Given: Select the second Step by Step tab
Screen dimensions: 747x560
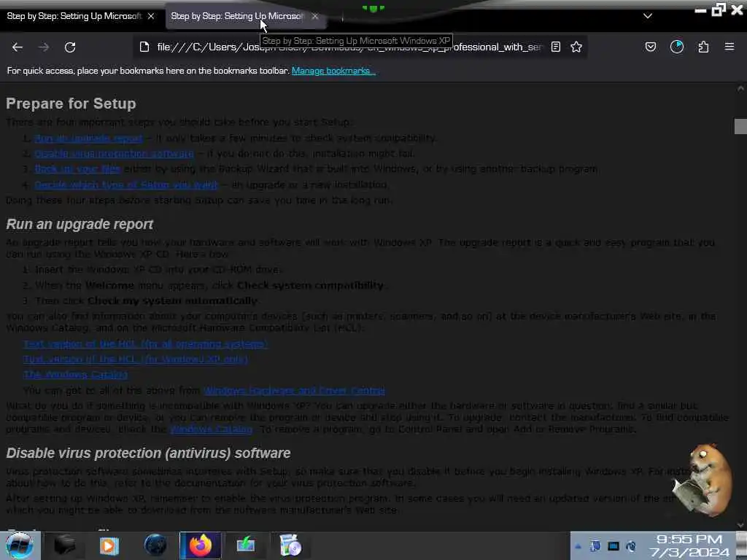Looking at the screenshot, I should point(237,16).
